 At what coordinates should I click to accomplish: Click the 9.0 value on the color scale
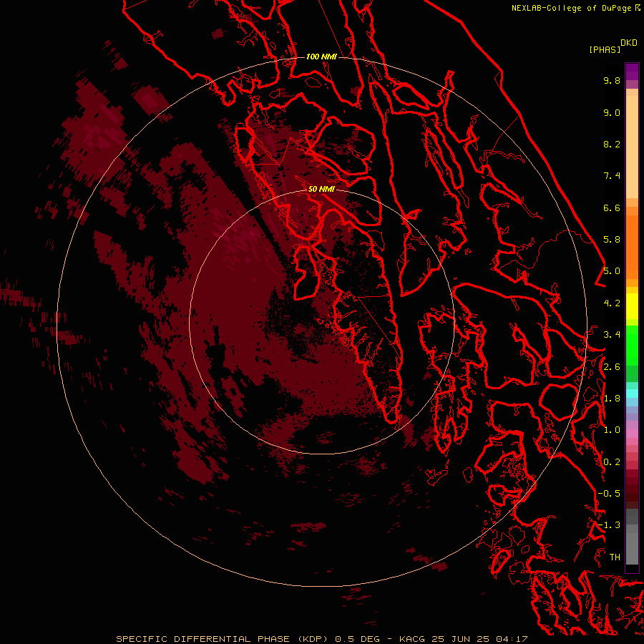coord(612,112)
